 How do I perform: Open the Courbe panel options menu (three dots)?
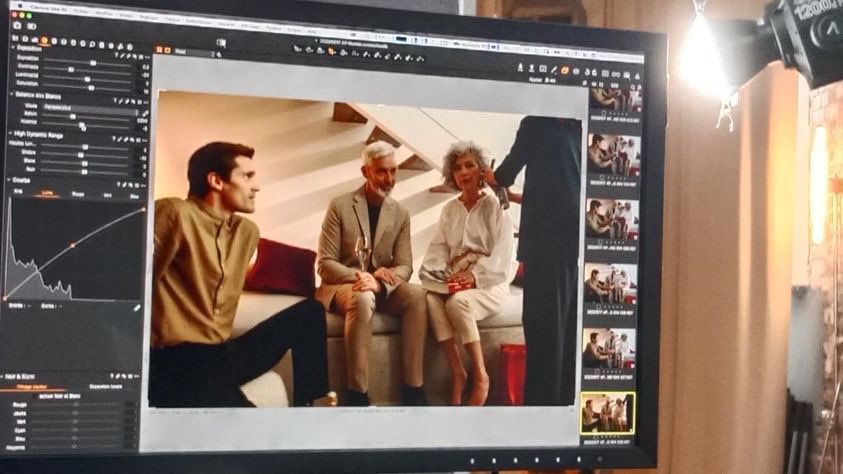144,186
